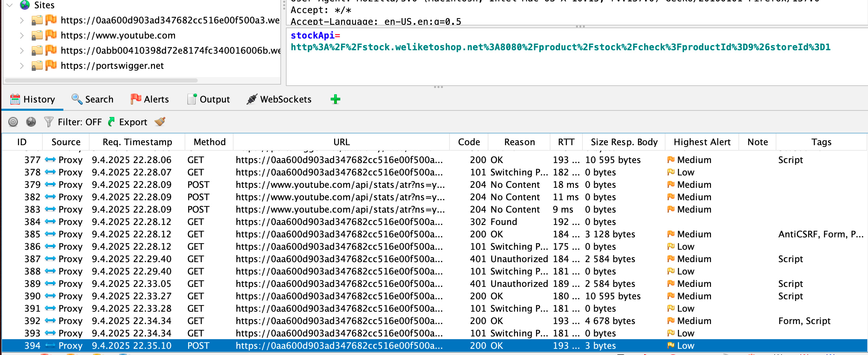Select history row ID 387 with 401 Unauthorized
The image size is (868, 355).
(241, 259)
